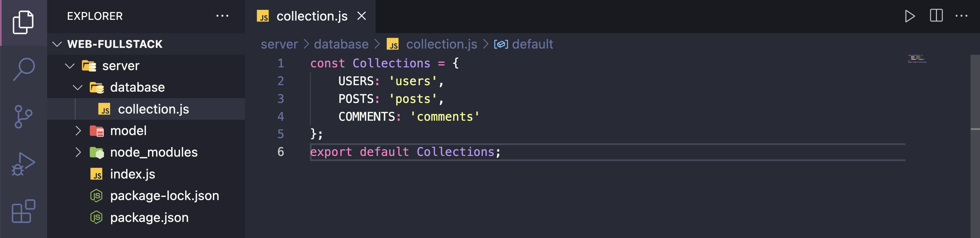980x238 pixels.
Task: Open the Extensions view
Action: tap(23, 211)
